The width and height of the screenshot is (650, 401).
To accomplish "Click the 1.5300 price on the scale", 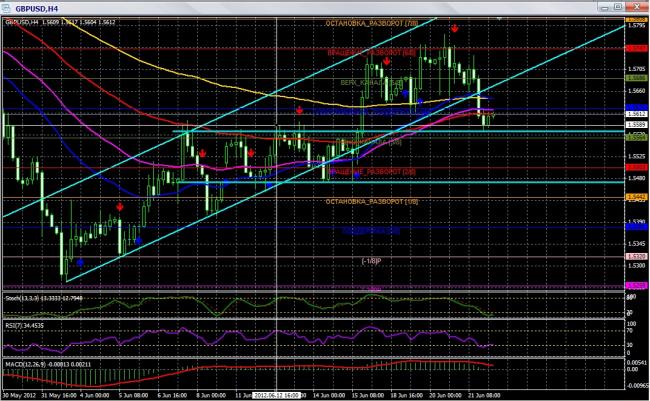I will [x=637, y=265].
